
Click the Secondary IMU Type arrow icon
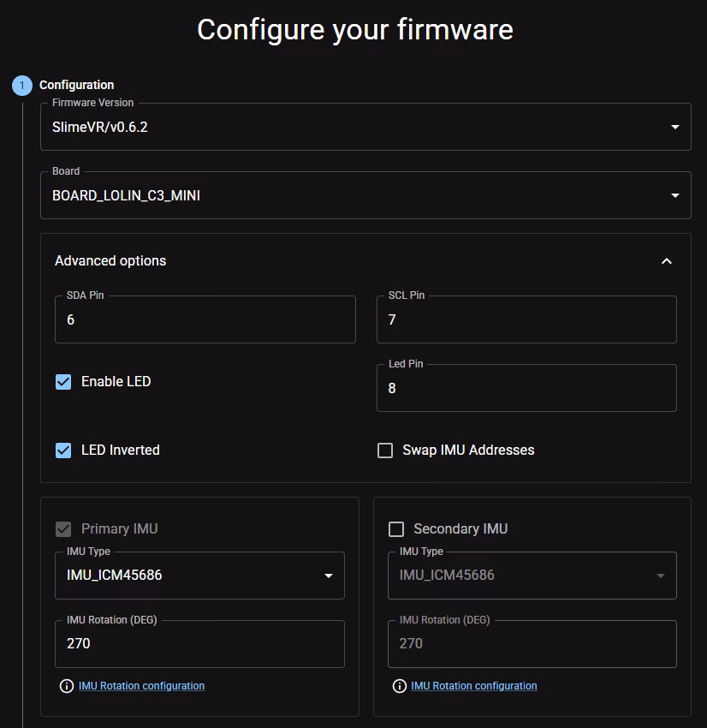661,576
